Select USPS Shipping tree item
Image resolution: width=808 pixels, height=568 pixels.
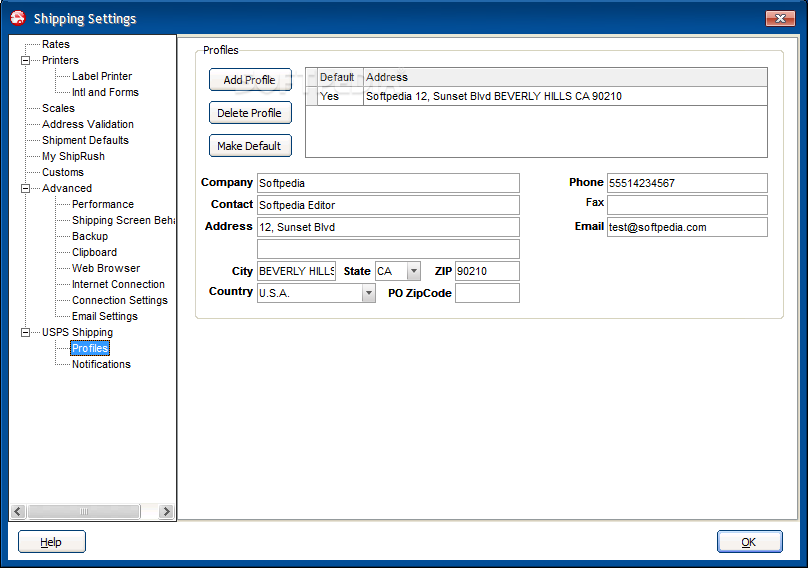77,332
